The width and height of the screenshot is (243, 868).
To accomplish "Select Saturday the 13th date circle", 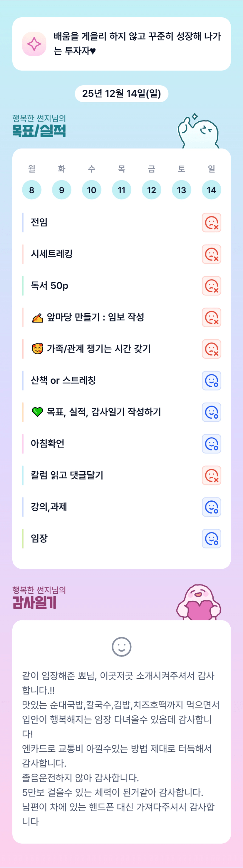I will [181, 190].
